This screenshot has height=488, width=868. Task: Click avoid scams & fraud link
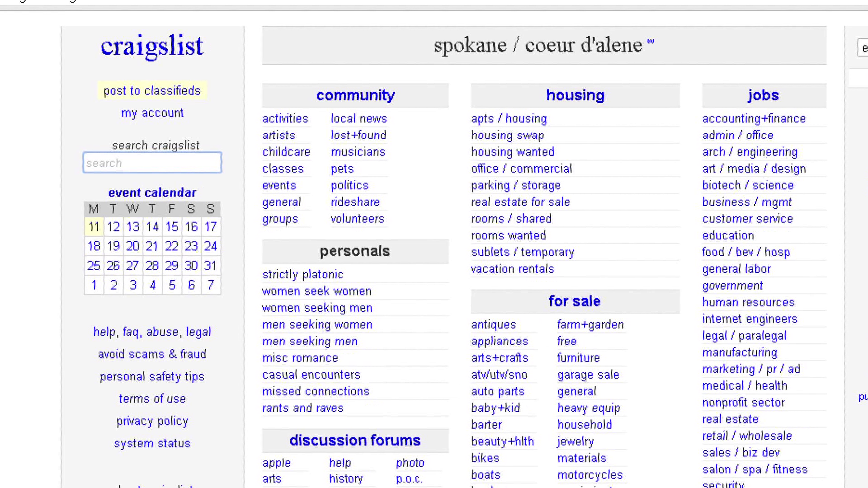152,354
